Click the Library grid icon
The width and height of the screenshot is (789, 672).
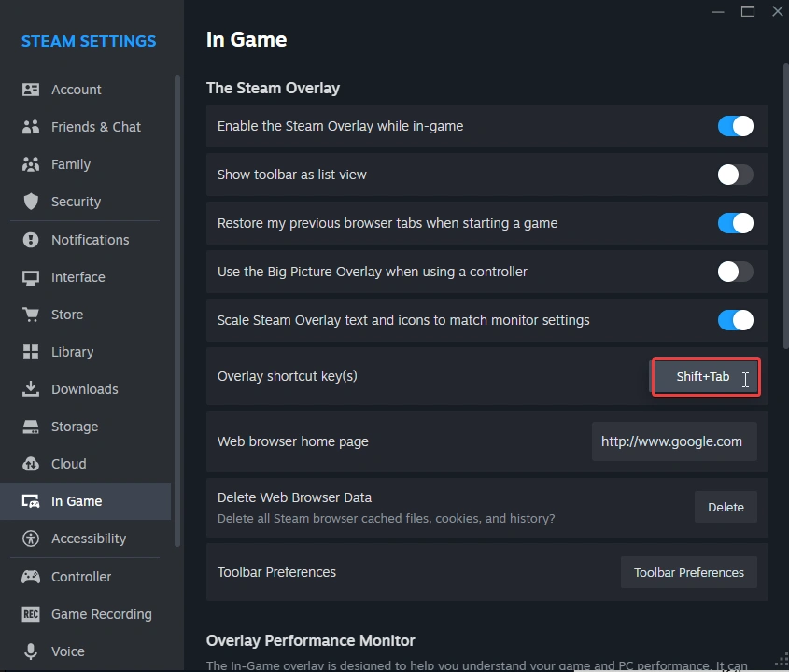31,352
